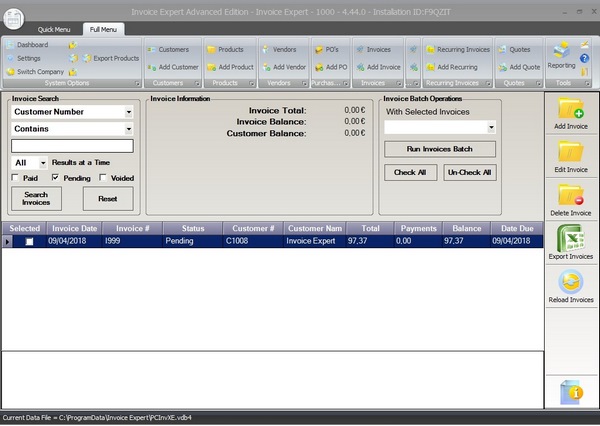This screenshot has width=600, height=426.
Task: Open the Dashboard from System Options
Action: [28, 45]
